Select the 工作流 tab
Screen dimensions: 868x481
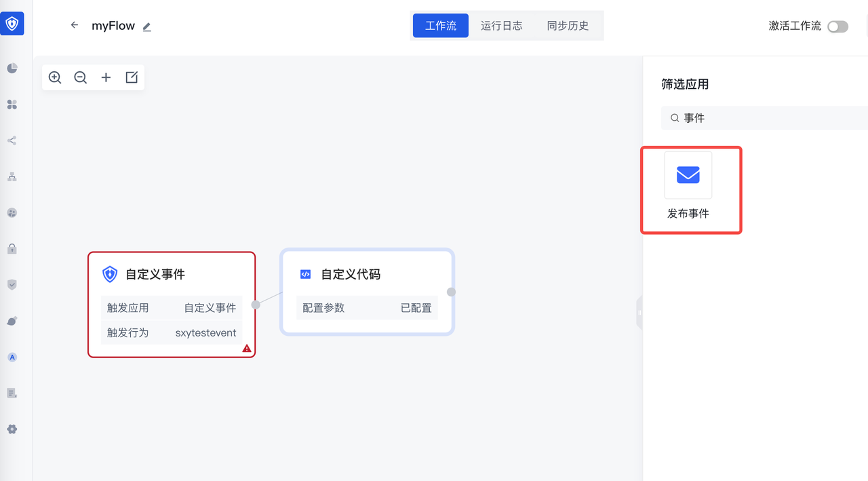click(441, 26)
